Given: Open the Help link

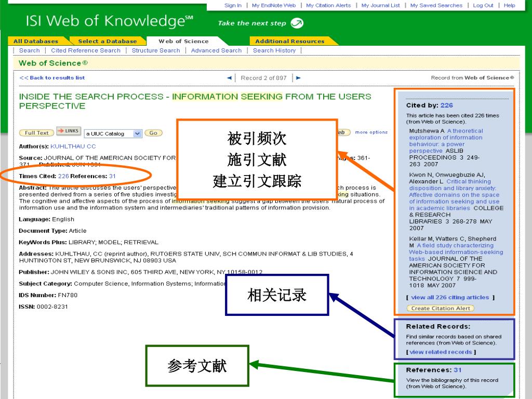Looking at the screenshot, I should (x=509, y=5).
